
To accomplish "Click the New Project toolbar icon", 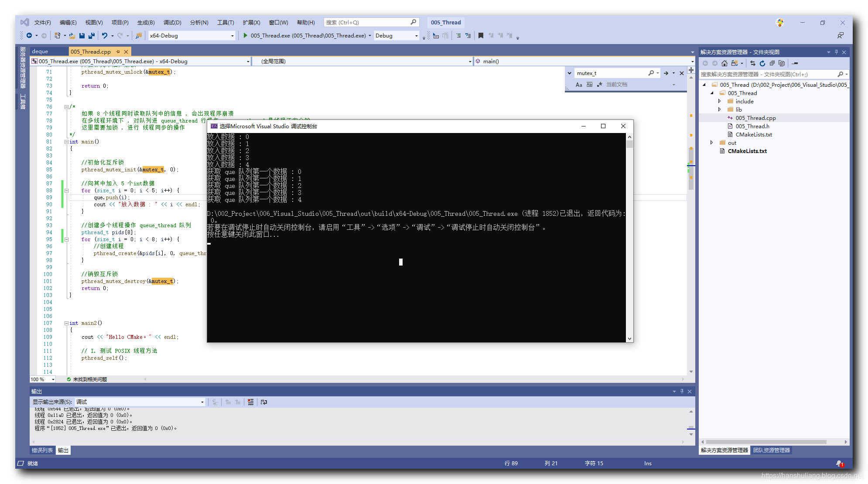I will point(57,35).
